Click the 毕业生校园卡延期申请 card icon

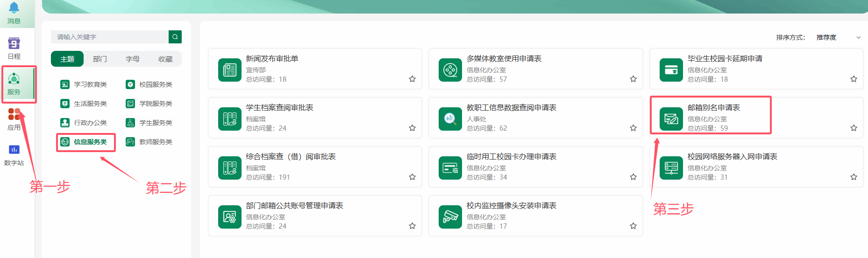671,70
